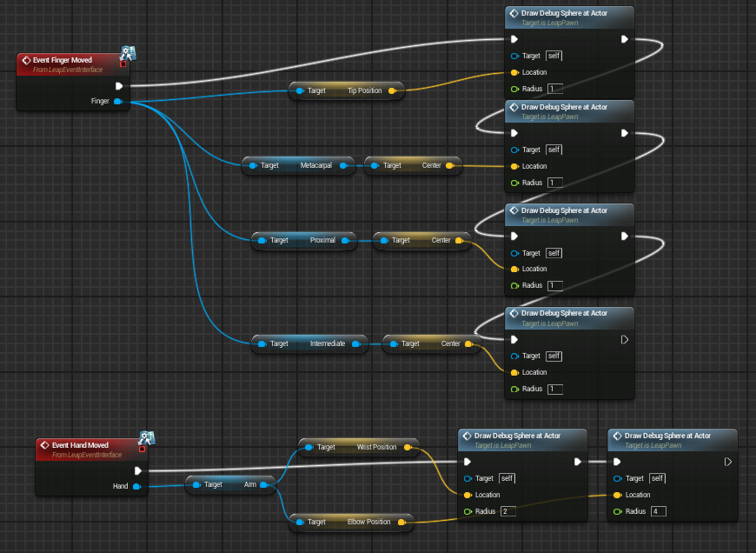Screen dimensions: 756x553
Task: Click the Target input pin of Tip Position node
Action: tap(300, 90)
